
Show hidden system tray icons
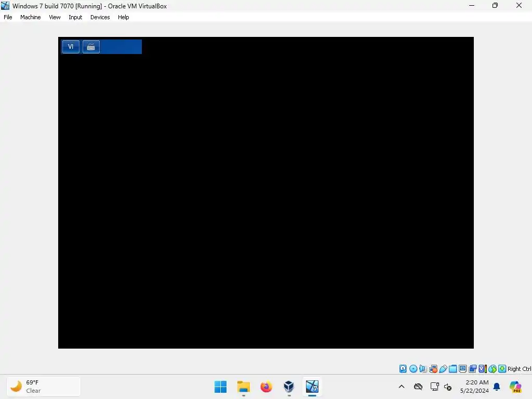pos(402,387)
